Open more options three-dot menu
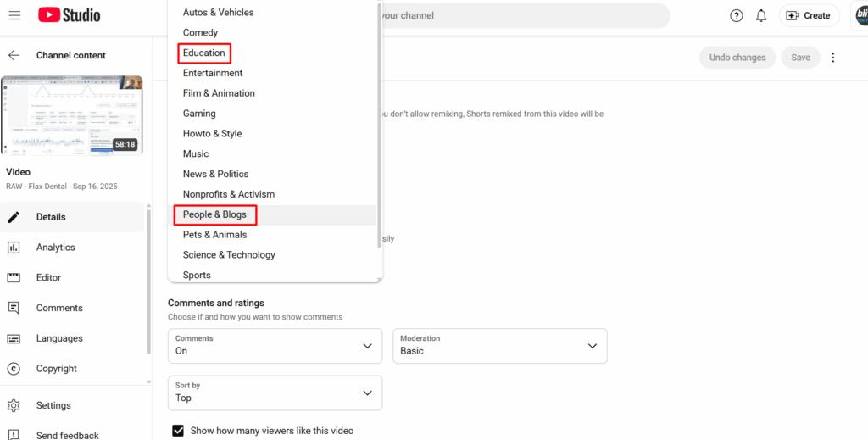Viewport: 868px width, 440px height. (833, 58)
